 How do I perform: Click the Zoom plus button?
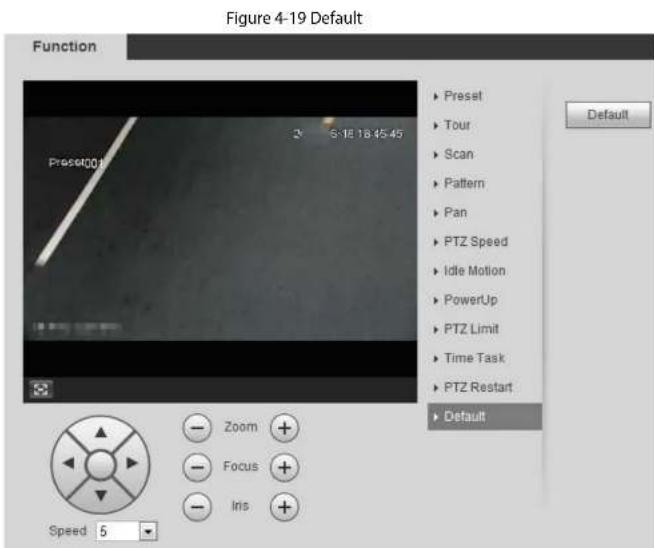[x=284, y=428]
